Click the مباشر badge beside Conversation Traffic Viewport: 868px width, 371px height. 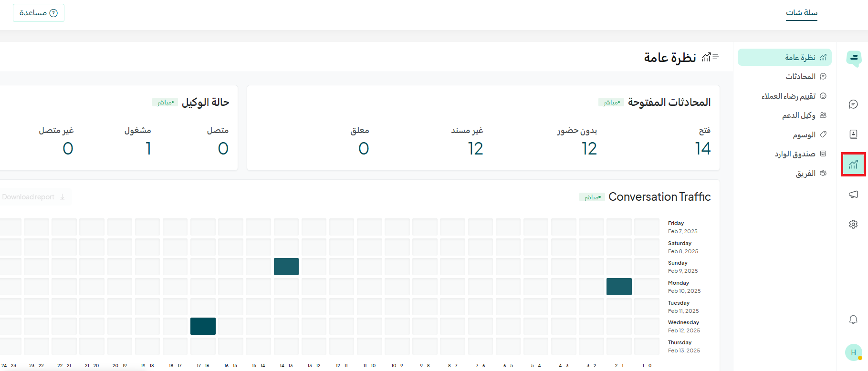(x=592, y=197)
